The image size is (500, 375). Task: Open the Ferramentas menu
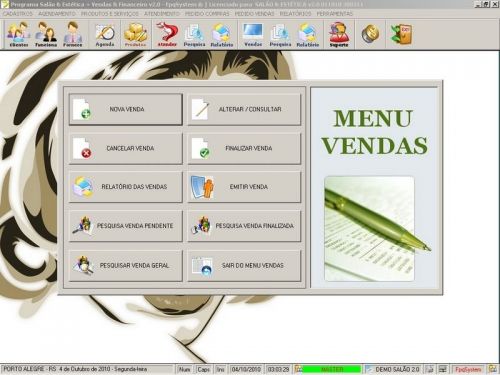click(334, 14)
